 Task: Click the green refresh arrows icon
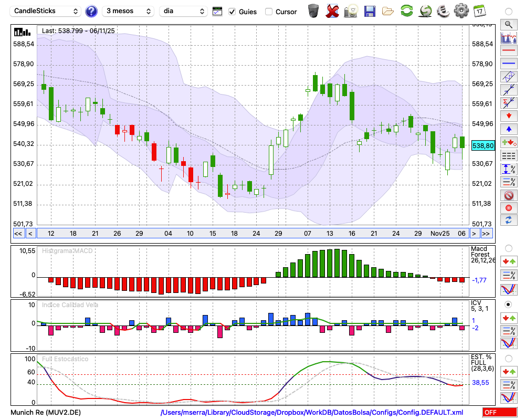click(406, 10)
